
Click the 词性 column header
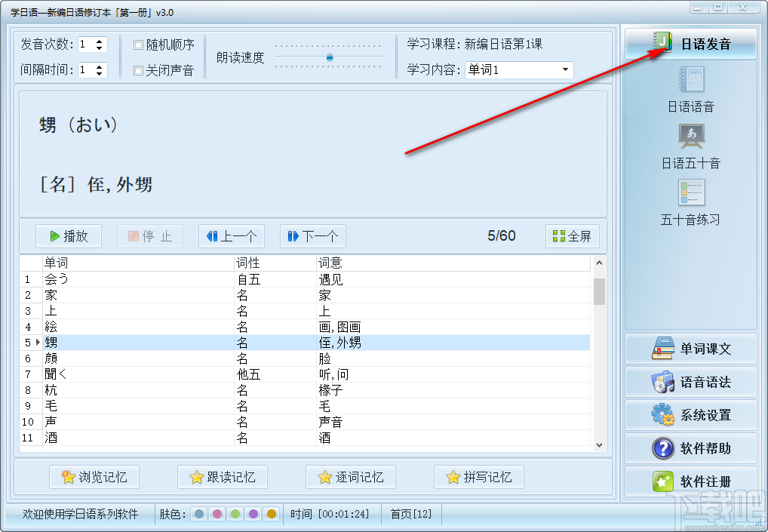coord(275,263)
